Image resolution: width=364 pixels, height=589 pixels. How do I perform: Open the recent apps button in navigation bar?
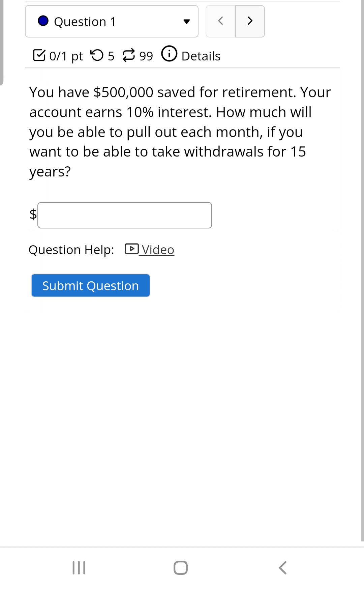tap(78, 568)
